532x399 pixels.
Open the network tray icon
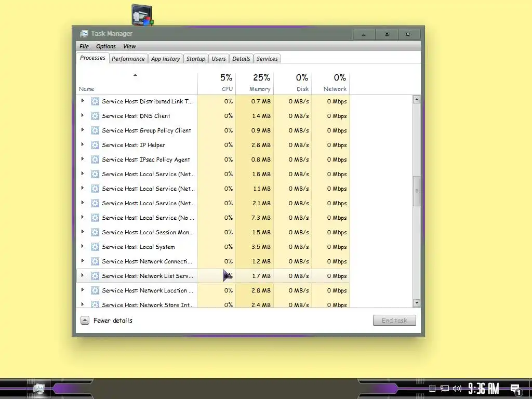[445, 389]
